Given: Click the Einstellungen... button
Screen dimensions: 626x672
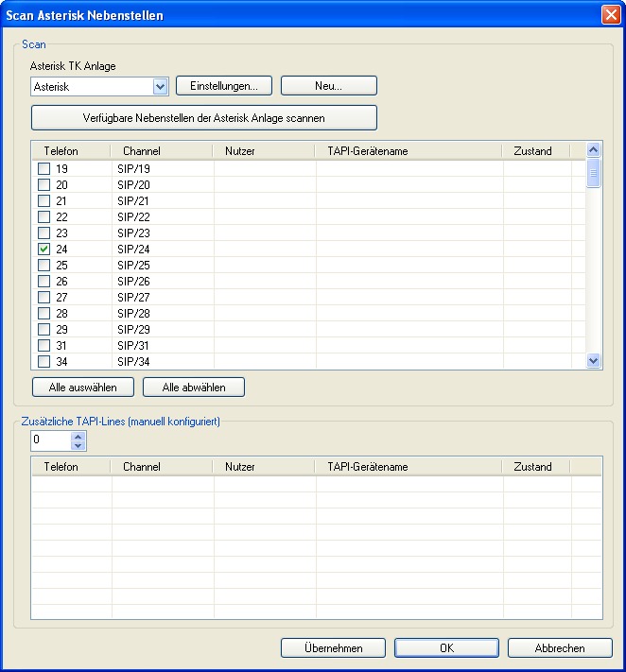Looking at the screenshot, I should [x=224, y=86].
